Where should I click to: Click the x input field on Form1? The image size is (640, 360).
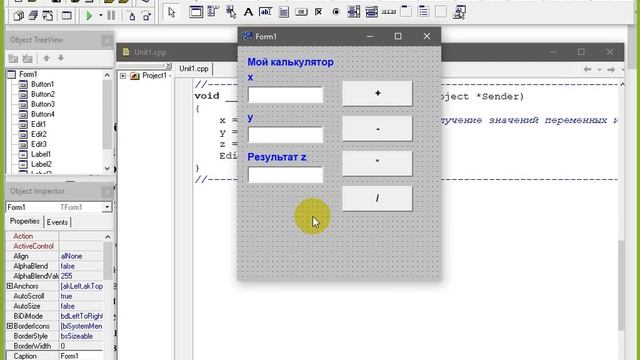point(285,95)
